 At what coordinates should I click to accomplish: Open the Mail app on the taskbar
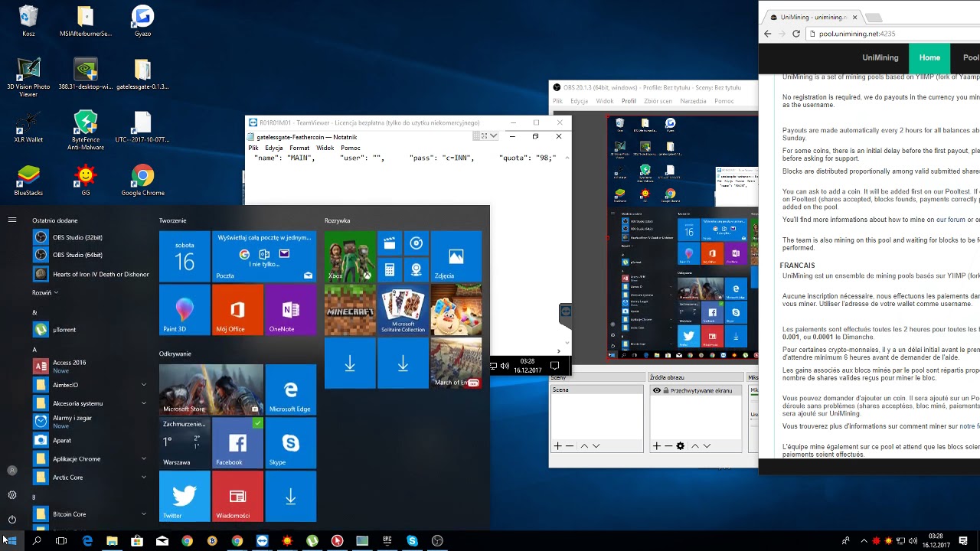162,541
